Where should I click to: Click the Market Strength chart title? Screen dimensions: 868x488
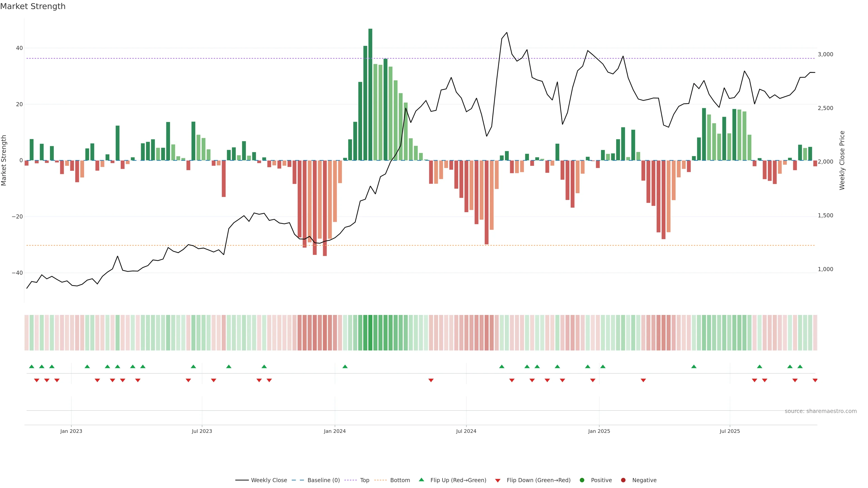[33, 6]
